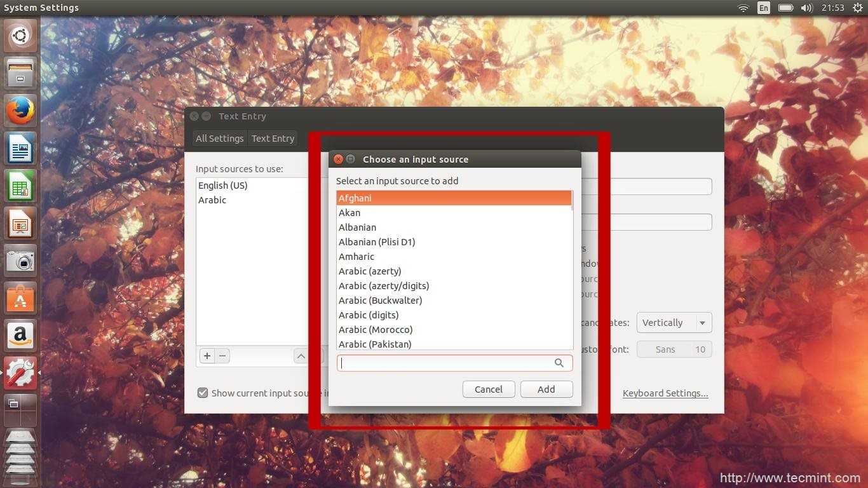Click the All Settings button
This screenshot has height=488, width=868.
click(x=219, y=139)
